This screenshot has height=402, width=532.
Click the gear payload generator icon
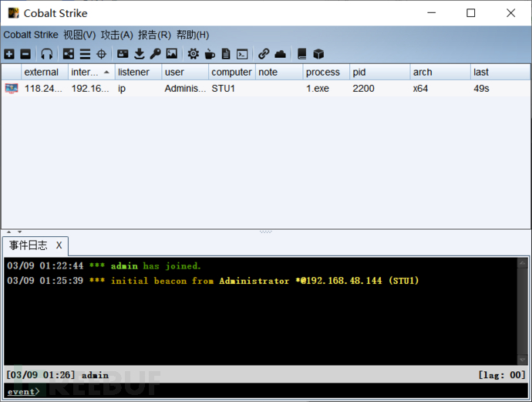point(194,54)
